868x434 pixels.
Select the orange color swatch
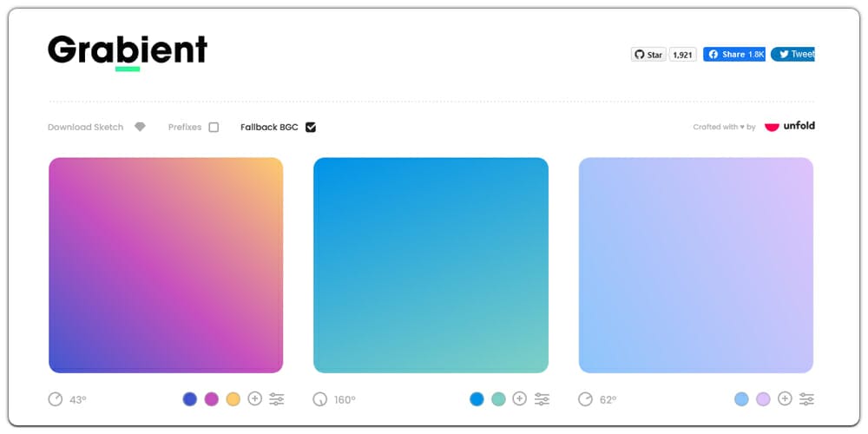click(x=233, y=399)
